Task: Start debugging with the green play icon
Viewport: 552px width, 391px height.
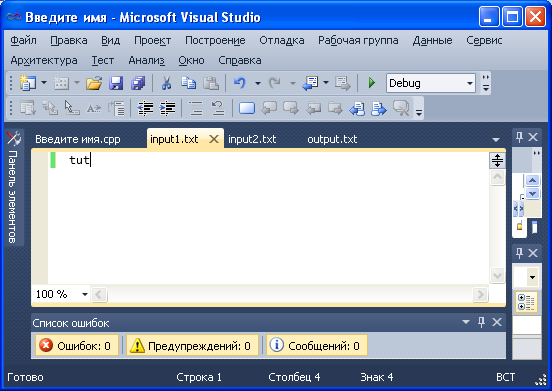Action: point(372,83)
